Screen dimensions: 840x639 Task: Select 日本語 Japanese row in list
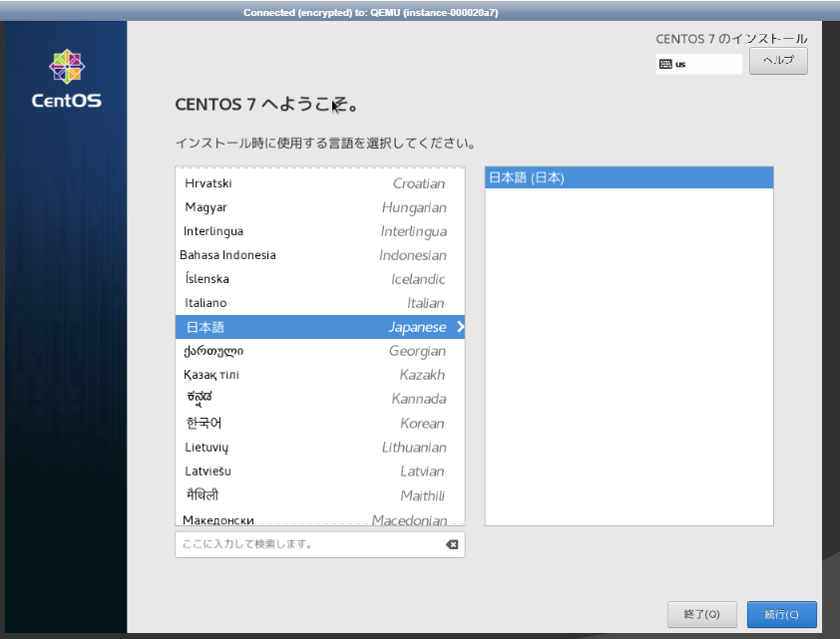pyautogui.click(x=320, y=327)
